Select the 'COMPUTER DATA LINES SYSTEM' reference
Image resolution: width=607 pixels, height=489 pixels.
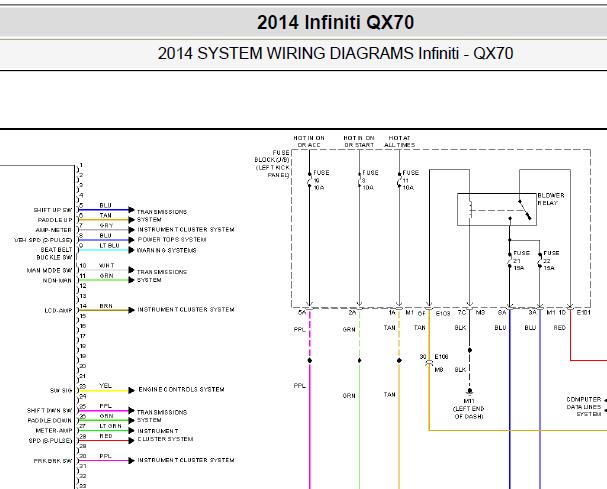click(x=584, y=407)
